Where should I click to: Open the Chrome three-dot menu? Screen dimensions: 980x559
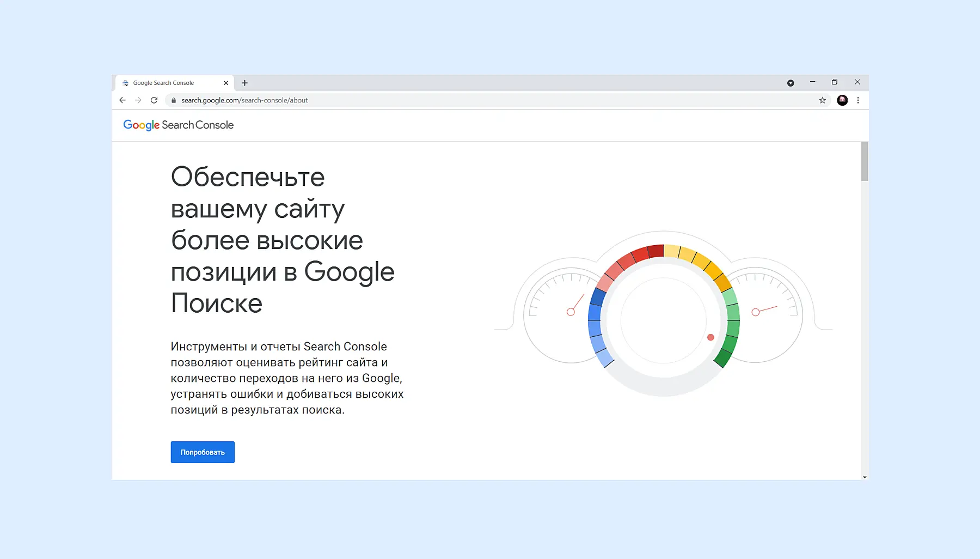pos(858,100)
